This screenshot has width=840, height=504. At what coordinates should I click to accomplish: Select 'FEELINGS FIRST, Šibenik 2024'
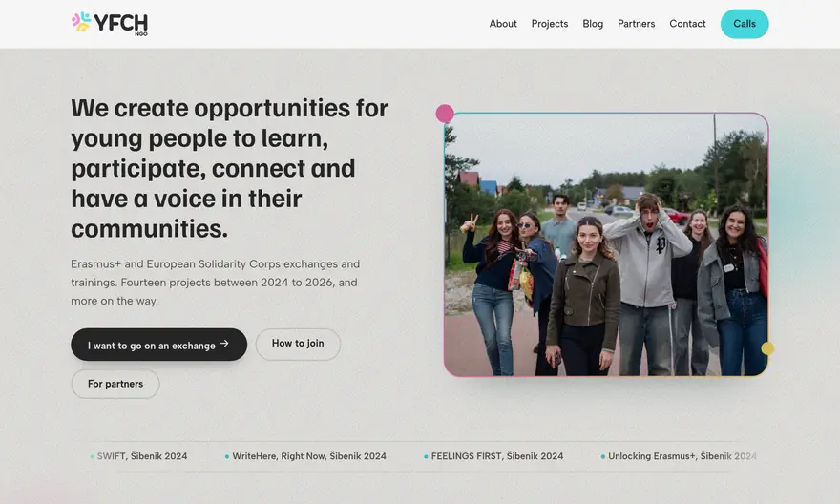click(x=493, y=456)
